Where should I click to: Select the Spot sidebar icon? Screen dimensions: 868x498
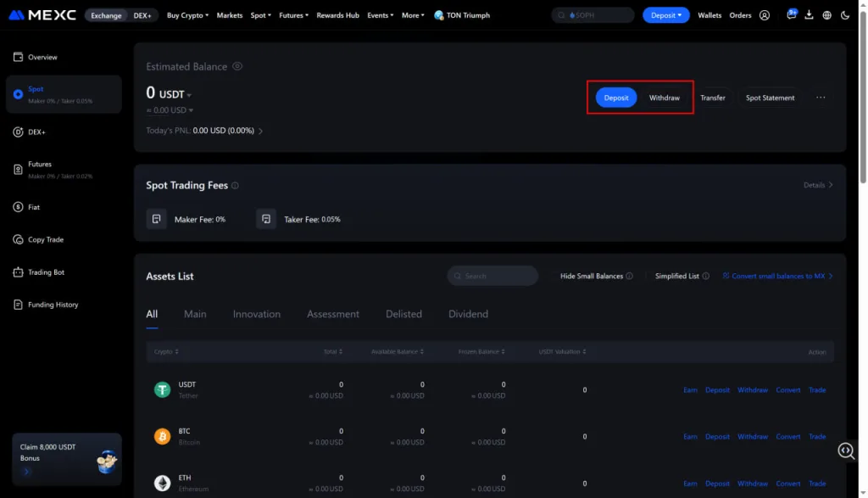[x=19, y=94]
